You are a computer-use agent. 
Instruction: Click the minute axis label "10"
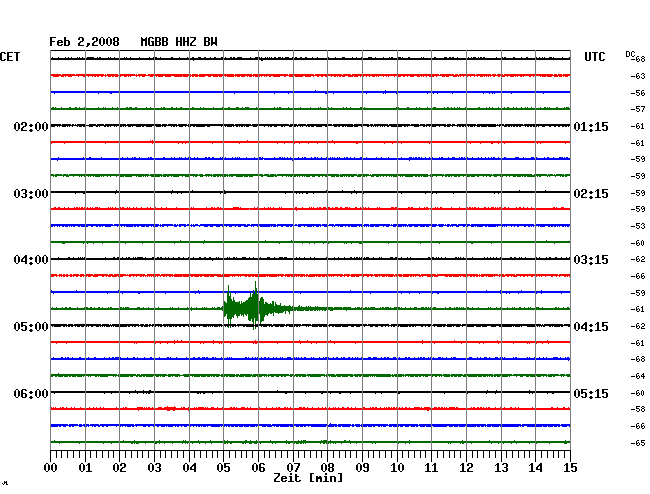point(397,468)
